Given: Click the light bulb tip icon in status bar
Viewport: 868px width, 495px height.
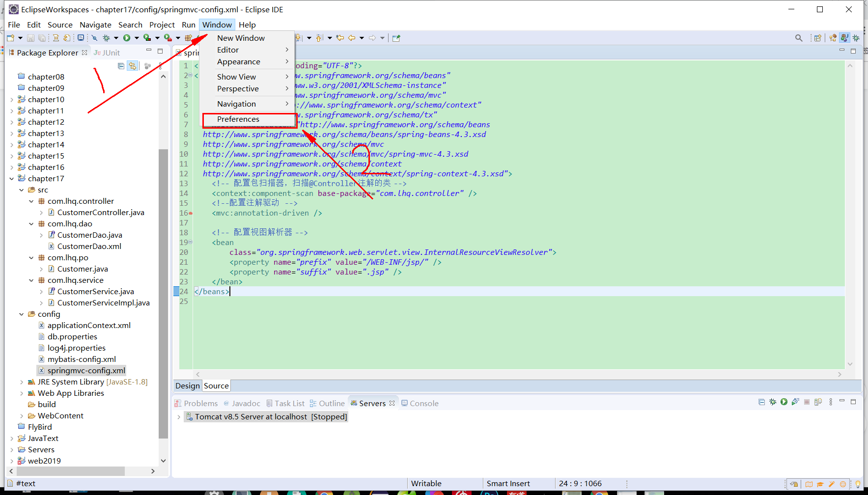Looking at the screenshot, I should click(x=858, y=484).
